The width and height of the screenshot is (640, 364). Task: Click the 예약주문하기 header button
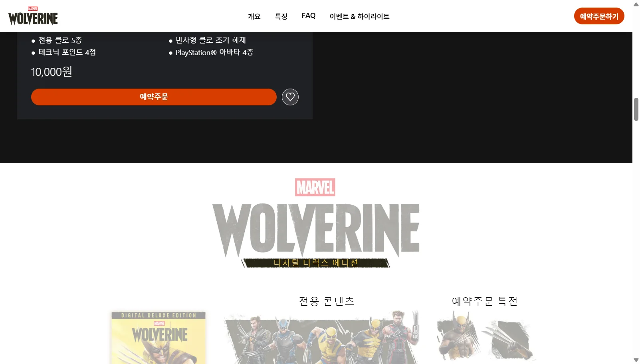click(x=599, y=16)
